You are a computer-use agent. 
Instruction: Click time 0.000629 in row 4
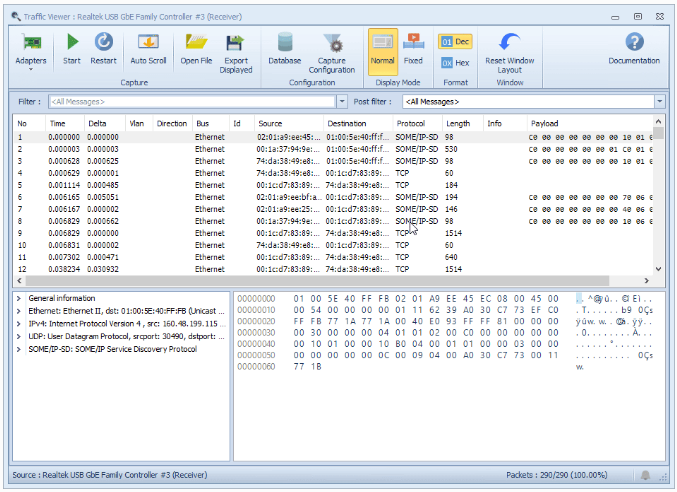pos(64,173)
